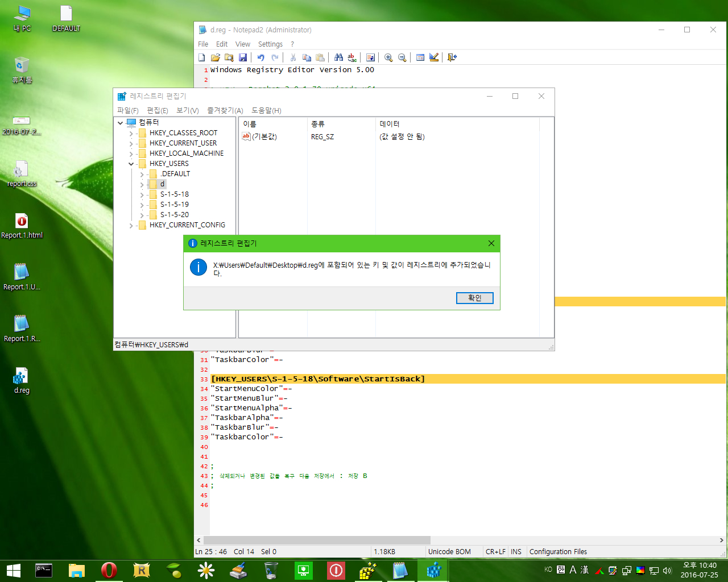Image resolution: width=728 pixels, height=582 pixels.
Task: Click CR+LF line ending in status bar
Action: click(x=495, y=551)
